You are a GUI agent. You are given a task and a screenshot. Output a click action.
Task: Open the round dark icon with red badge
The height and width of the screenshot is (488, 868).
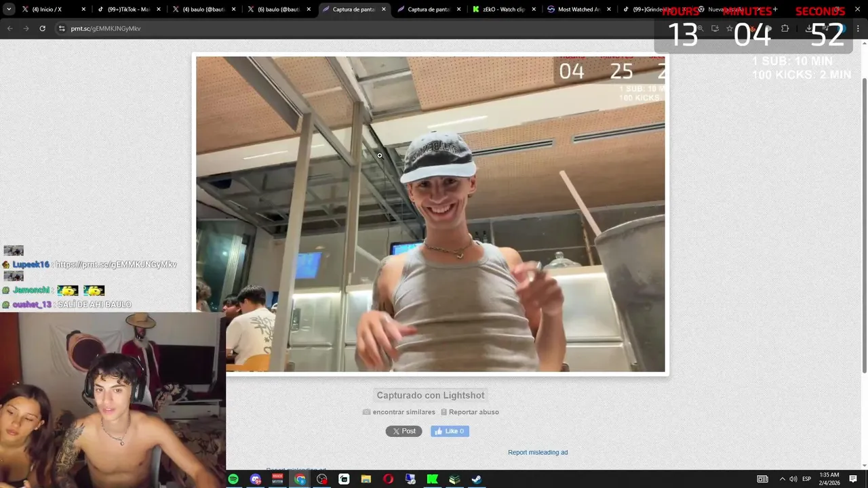322,479
